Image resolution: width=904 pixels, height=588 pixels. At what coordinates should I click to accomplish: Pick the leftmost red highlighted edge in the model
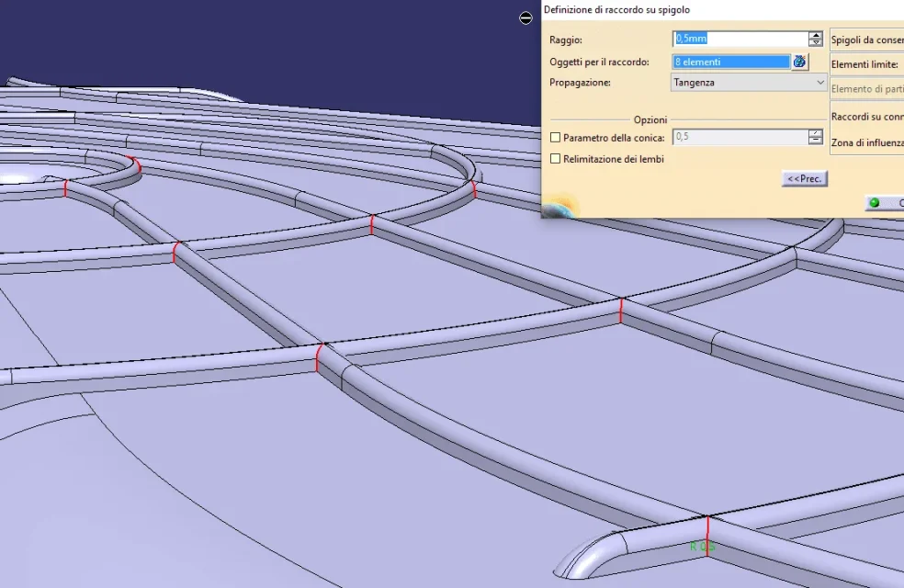point(65,187)
